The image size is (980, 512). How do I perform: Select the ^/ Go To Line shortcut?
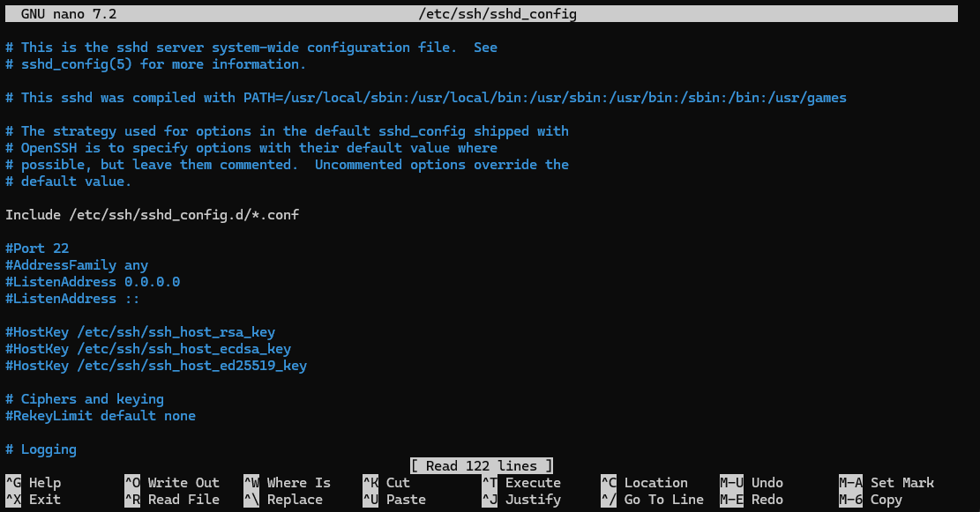click(x=653, y=500)
